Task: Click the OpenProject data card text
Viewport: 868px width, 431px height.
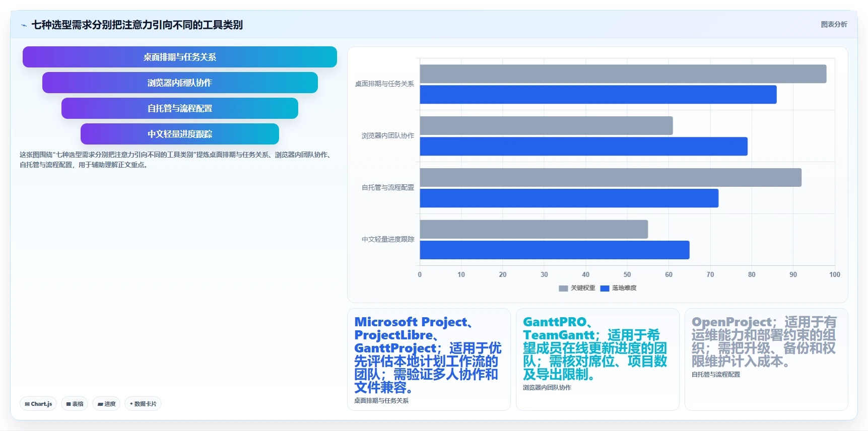Action: coord(764,342)
